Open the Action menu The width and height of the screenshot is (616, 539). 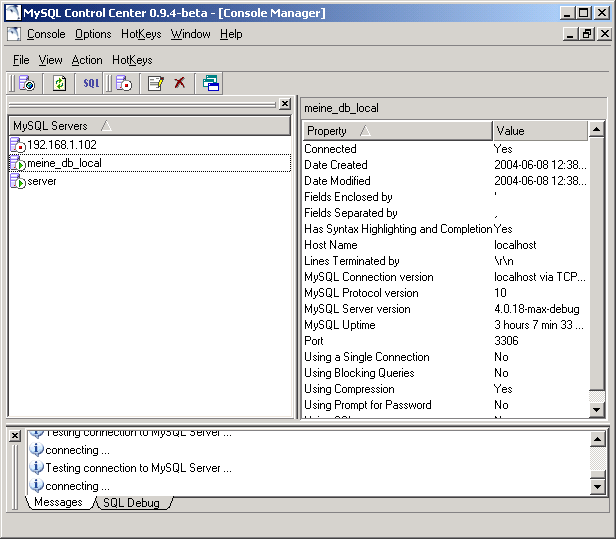87,60
